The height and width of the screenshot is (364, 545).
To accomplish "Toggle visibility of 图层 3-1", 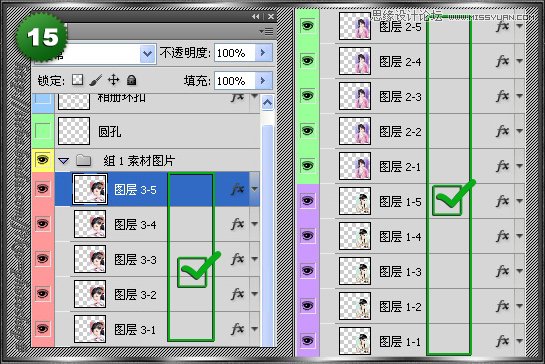I will point(42,329).
